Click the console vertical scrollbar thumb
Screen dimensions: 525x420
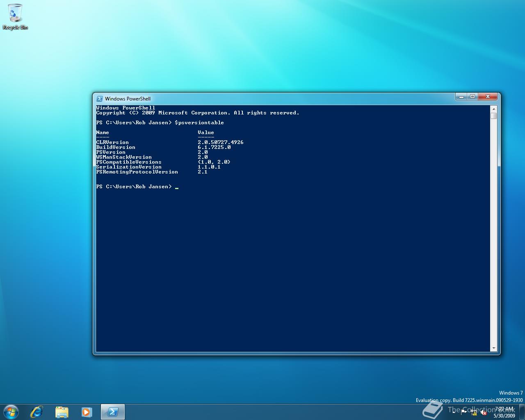coord(494,116)
